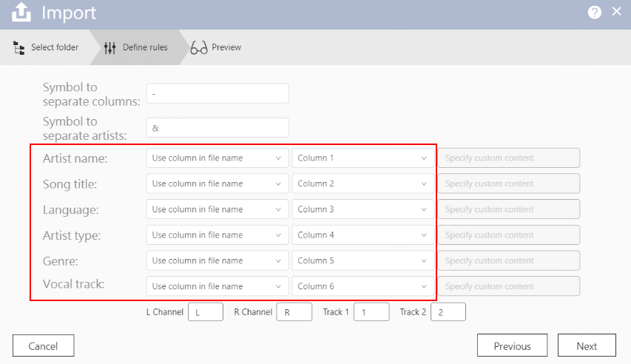Open Song title Column 2 dropdown
Viewport: 631px width, 364px height.
(362, 183)
